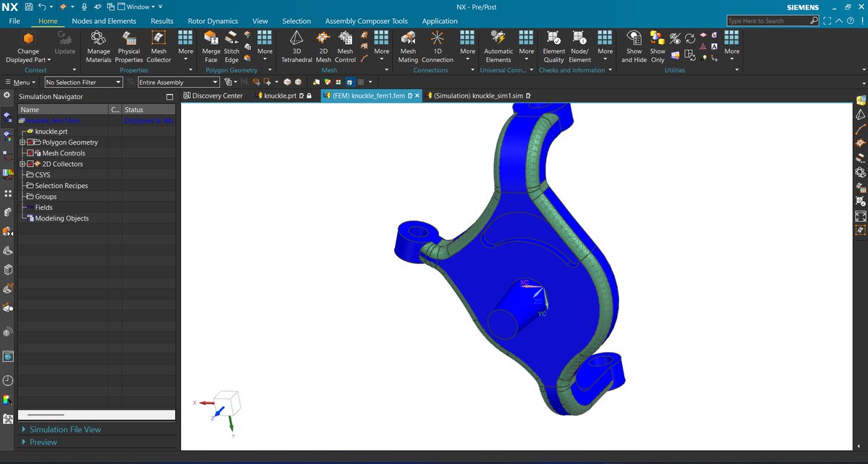Switch to Assembly Composer Tools tab

pyautogui.click(x=366, y=21)
